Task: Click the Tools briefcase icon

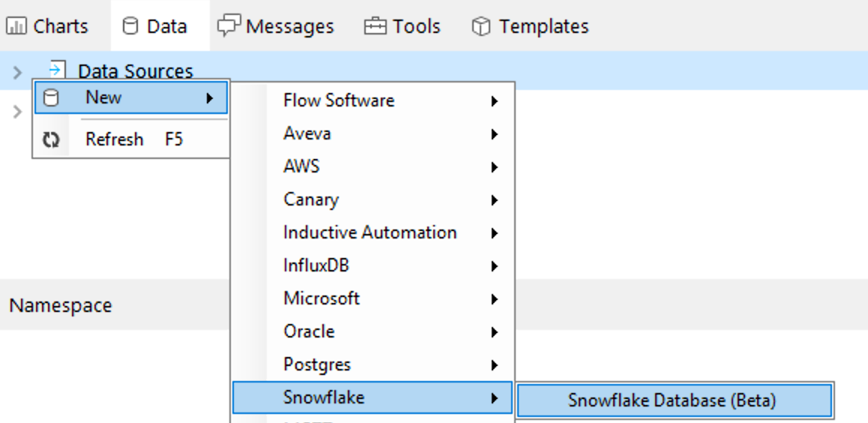Action: pos(375,26)
